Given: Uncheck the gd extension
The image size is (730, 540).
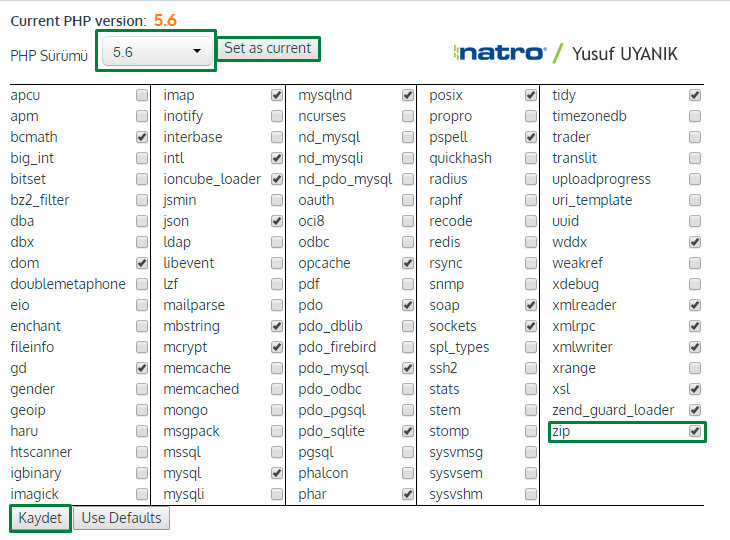Looking at the screenshot, I should [142, 368].
